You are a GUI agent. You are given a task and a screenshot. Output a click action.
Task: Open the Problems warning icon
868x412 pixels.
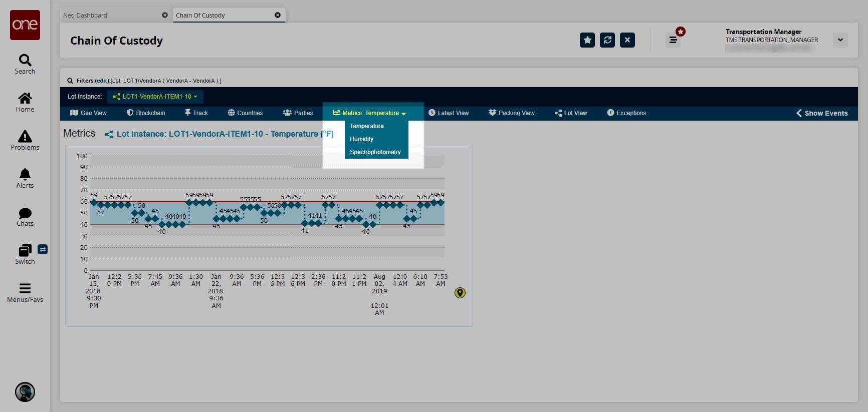[x=25, y=136]
